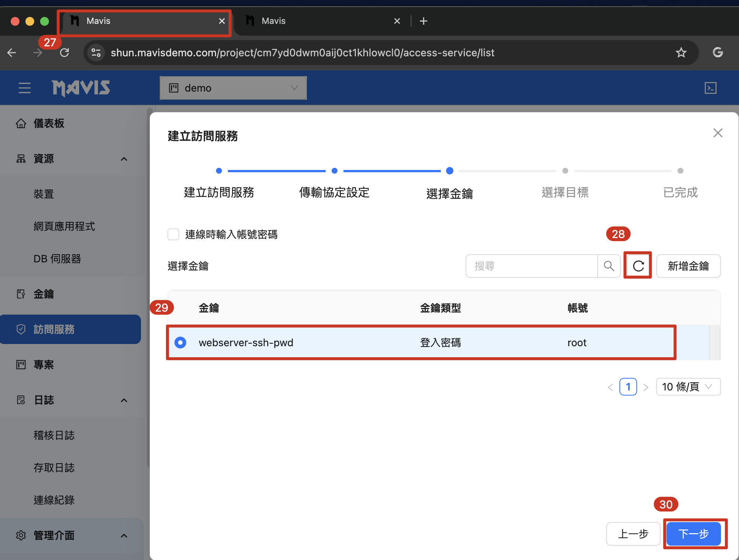739x560 pixels.
Task: Click the search magnifier icon
Action: (609, 266)
